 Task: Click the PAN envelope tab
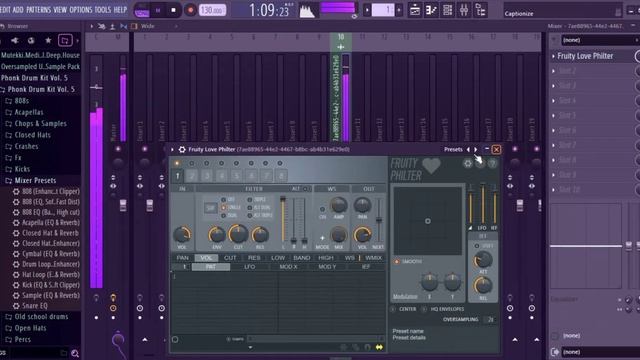point(182,258)
